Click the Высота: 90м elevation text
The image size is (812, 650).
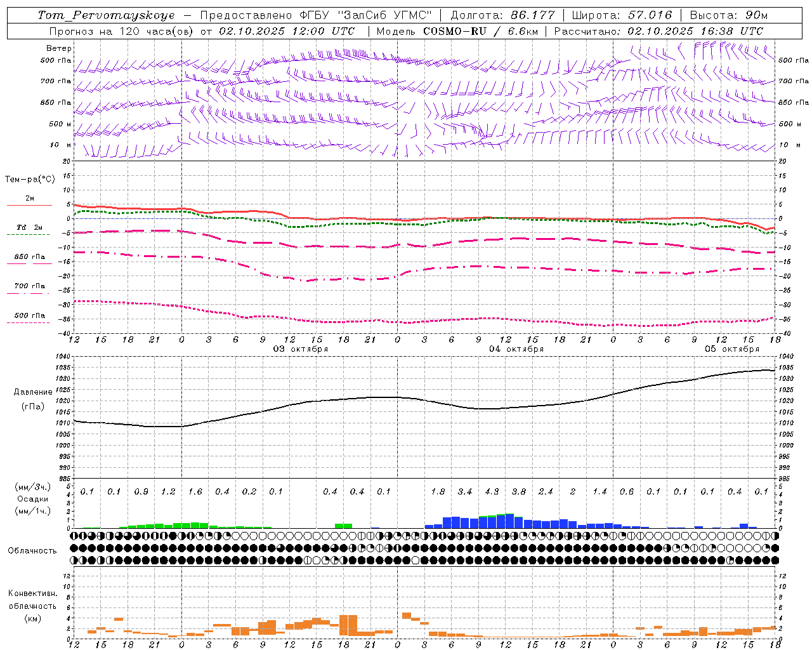pyautogui.click(x=728, y=15)
